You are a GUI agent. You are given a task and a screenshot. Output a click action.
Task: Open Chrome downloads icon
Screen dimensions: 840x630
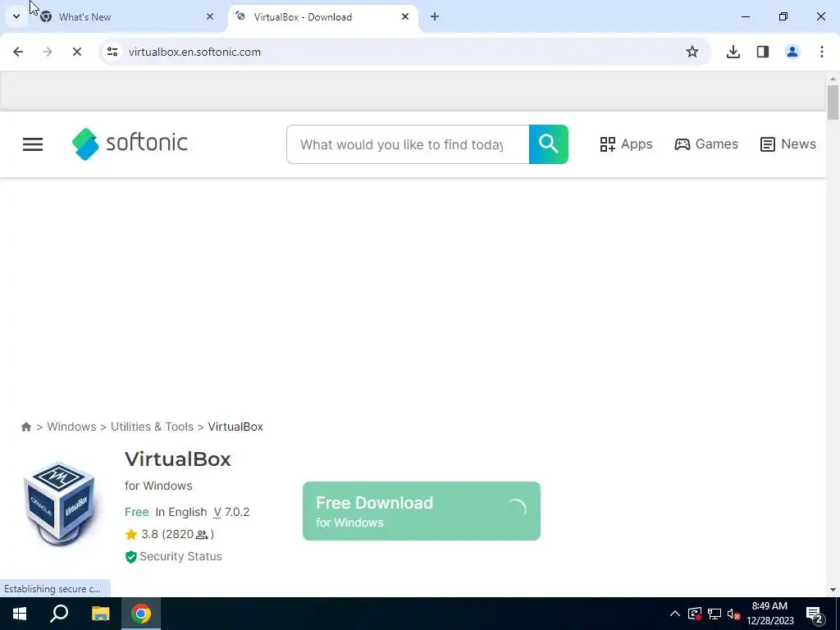coord(733,52)
